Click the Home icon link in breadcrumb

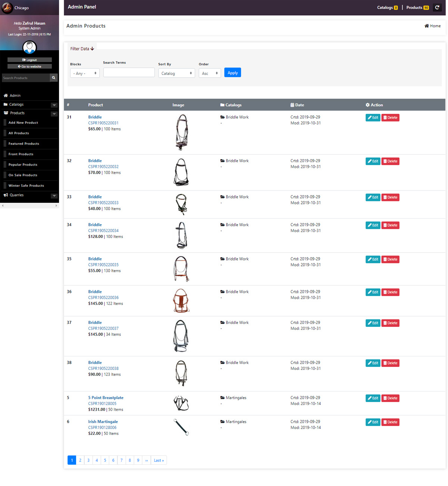tap(432, 26)
